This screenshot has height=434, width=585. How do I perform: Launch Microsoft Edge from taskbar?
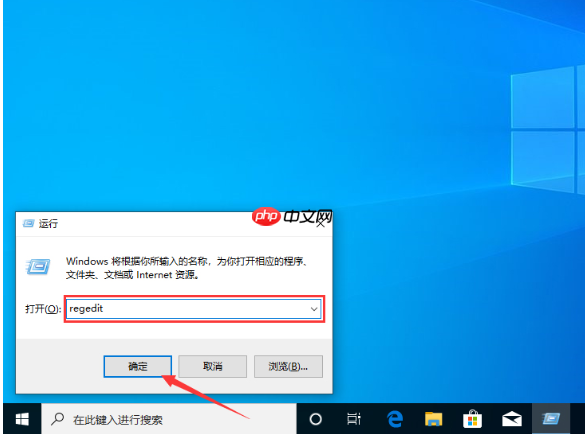[x=395, y=419]
